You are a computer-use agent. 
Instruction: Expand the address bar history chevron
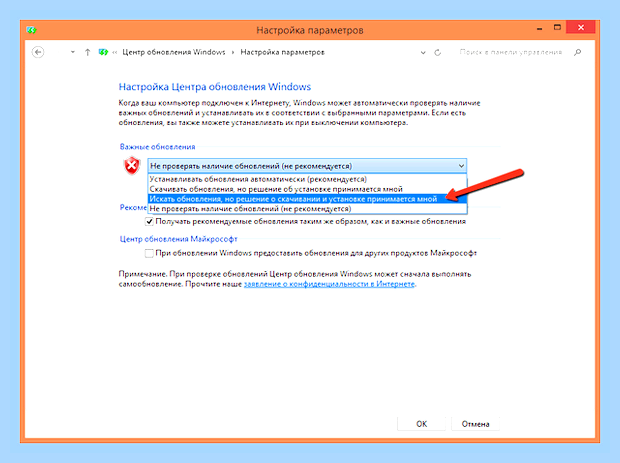point(423,53)
